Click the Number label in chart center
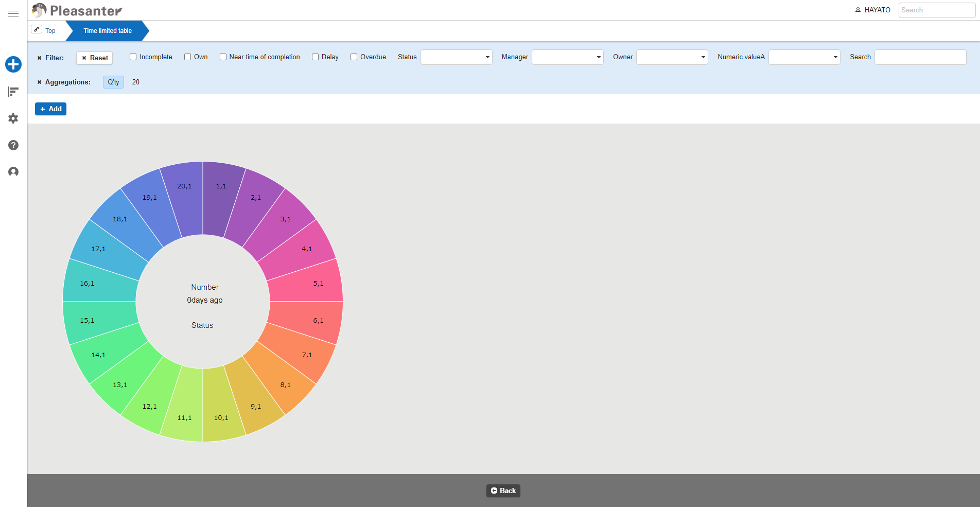 205,287
